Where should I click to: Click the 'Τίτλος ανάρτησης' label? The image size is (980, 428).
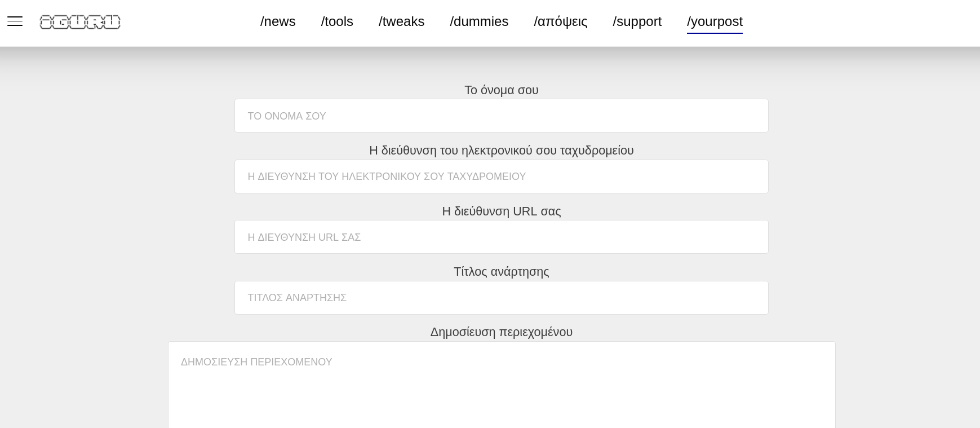click(x=501, y=272)
